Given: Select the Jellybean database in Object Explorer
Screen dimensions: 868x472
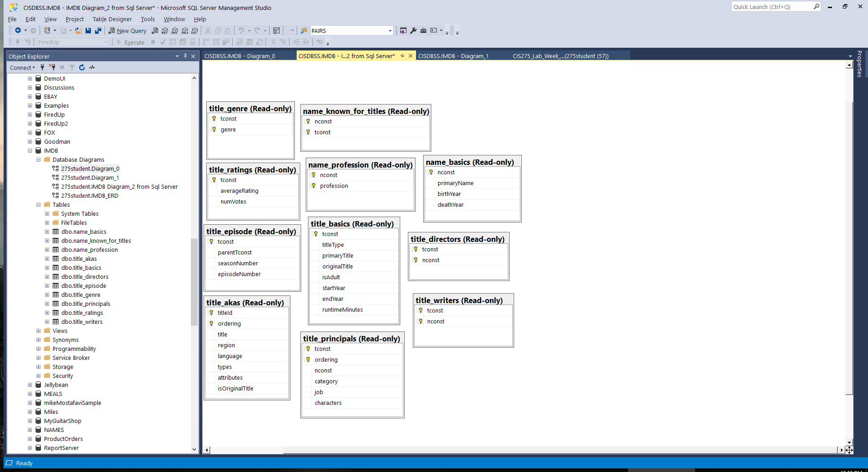Looking at the screenshot, I should 56,385.
